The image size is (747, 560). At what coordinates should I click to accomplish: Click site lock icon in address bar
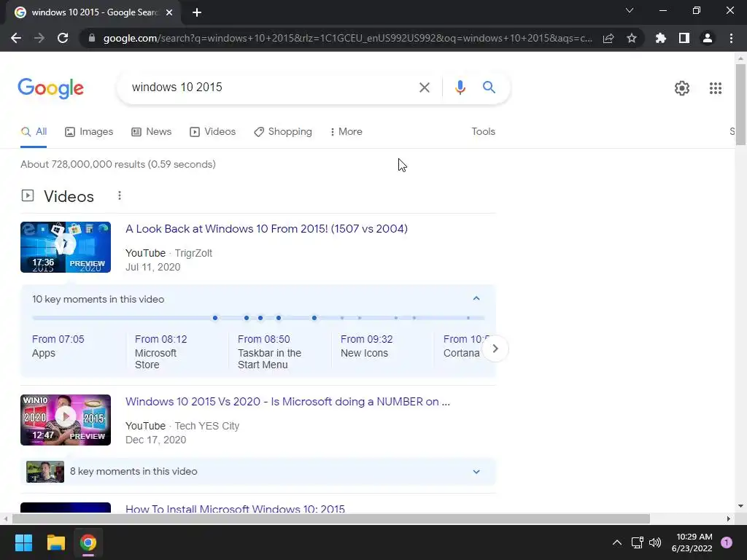coord(92,39)
